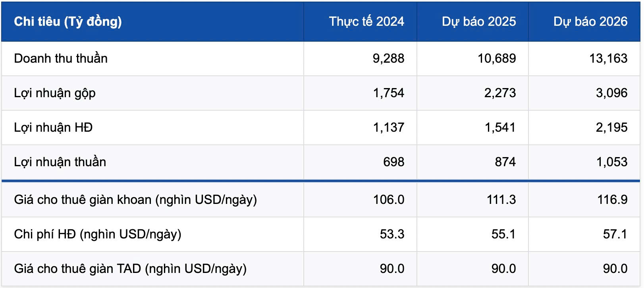
Task: Select the "Chi phí HĐ" row label
Action: point(98,234)
